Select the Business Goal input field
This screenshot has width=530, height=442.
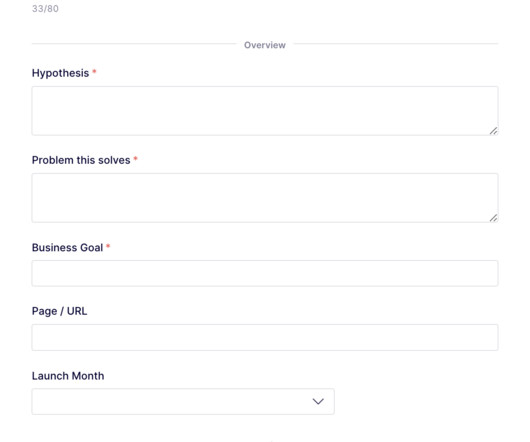click(x=265, y=273)
